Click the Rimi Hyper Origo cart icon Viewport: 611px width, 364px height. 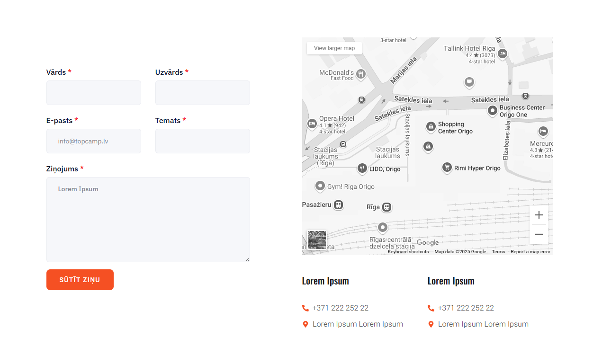pos(447,167)
